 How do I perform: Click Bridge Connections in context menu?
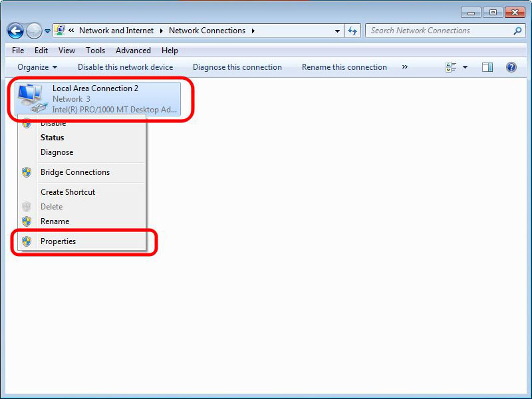(74, 172)
